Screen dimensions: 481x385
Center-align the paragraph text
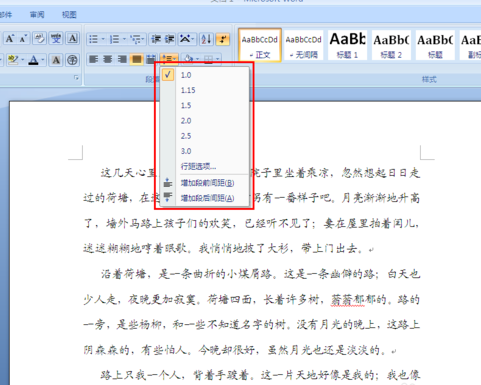pyautogui.click(x=107, y=59)
